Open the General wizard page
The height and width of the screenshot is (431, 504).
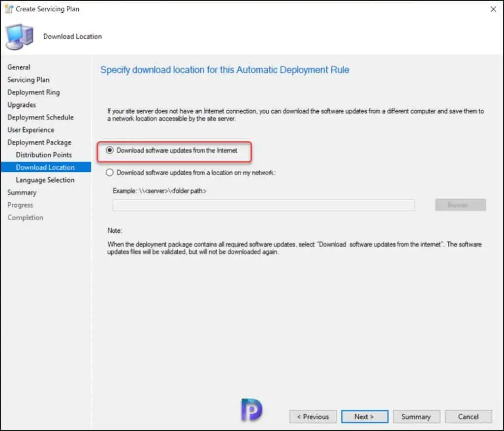[19, 67]
